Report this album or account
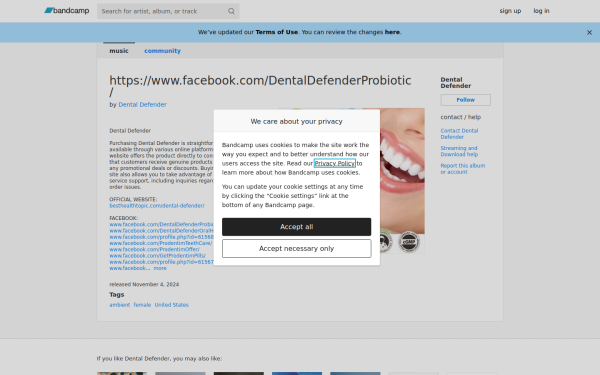The height and width of the screenshot is (375, 600). (462, 169)
